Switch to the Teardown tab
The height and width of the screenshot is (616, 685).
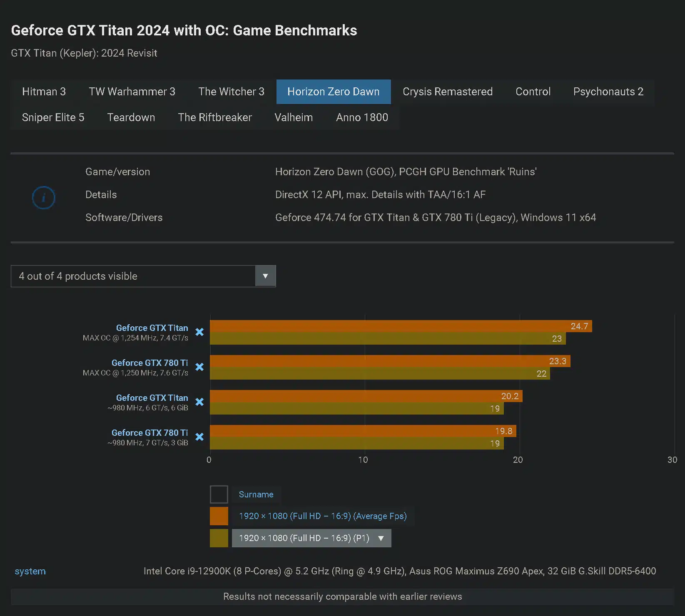click(x=131, y=117)
